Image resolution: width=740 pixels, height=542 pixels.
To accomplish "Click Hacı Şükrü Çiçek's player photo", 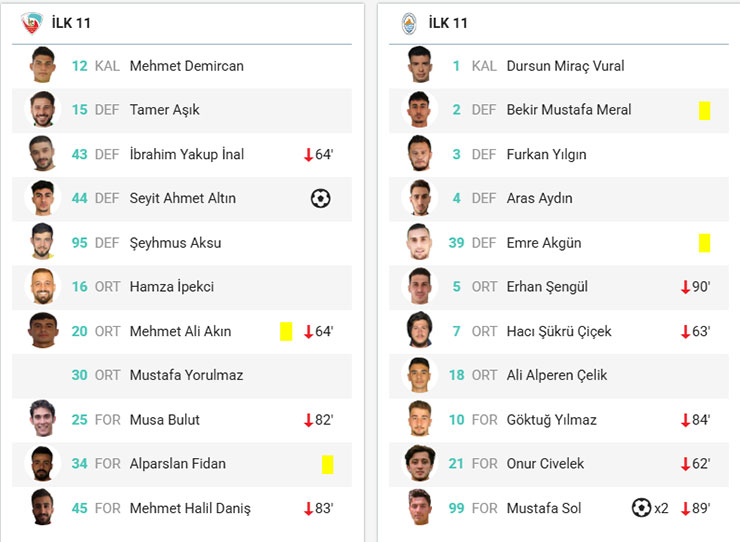I will pyautogui.click(x=420, y=331).
